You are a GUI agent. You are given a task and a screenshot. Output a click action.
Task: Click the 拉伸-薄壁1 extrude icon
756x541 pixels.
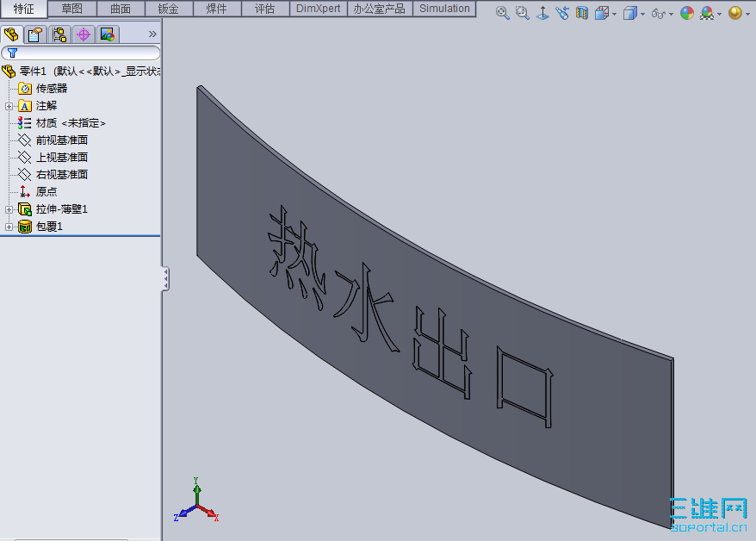(25, 209)
